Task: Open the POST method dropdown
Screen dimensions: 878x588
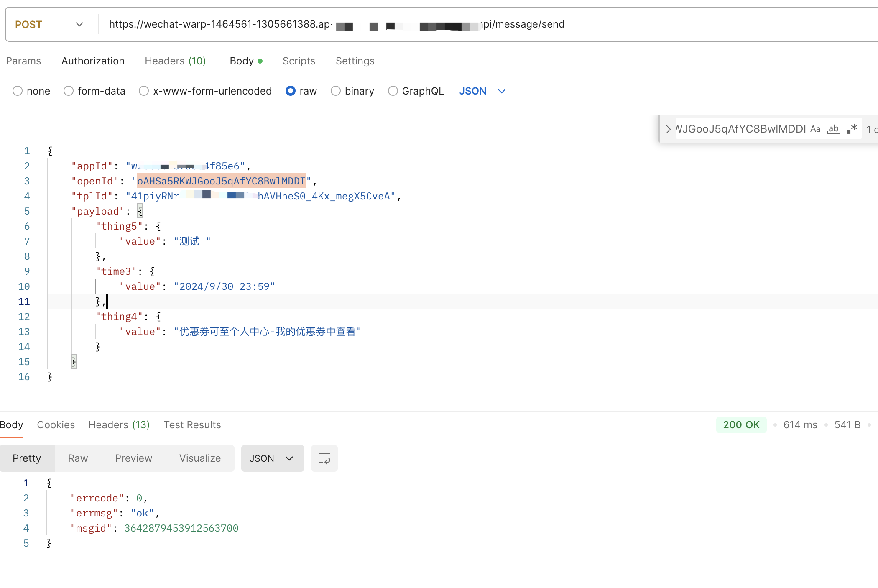Action: (49, 24)
